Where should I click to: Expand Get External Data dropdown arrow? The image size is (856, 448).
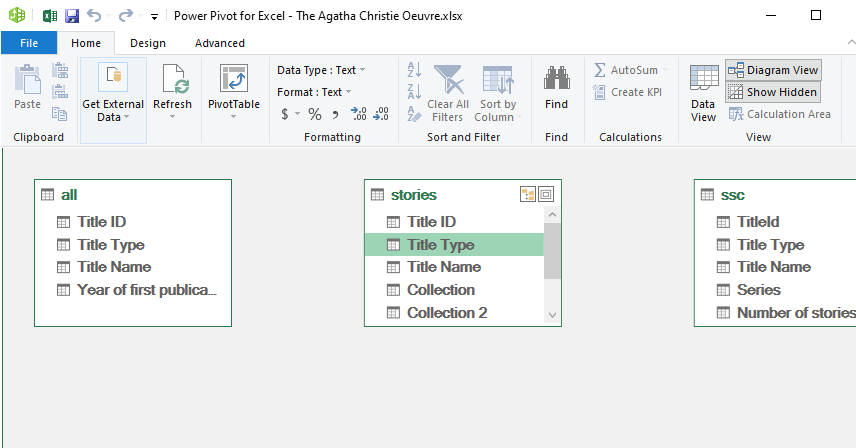[127, 117]
